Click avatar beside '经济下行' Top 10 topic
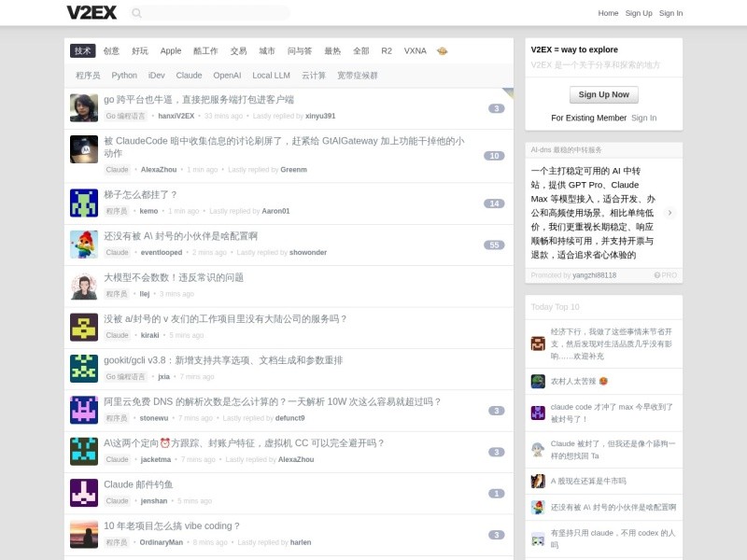The width and height of the screenshot is (747, 560). (x=538, y=343)
